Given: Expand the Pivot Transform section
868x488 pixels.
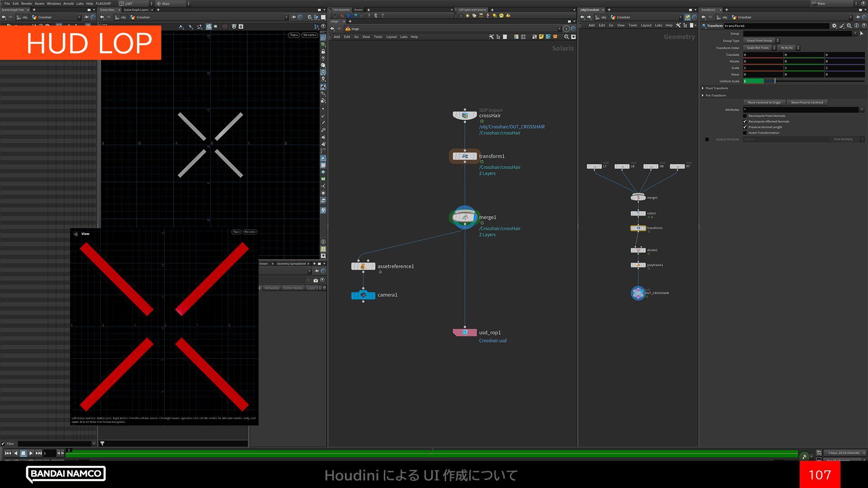Looking at the screenshot, I should [703, 88].
